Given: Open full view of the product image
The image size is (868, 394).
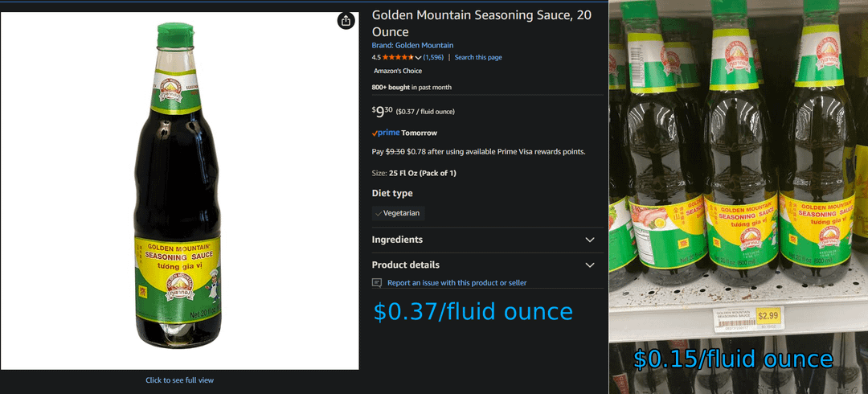Looking at the screenshot, I should [179, 191].
